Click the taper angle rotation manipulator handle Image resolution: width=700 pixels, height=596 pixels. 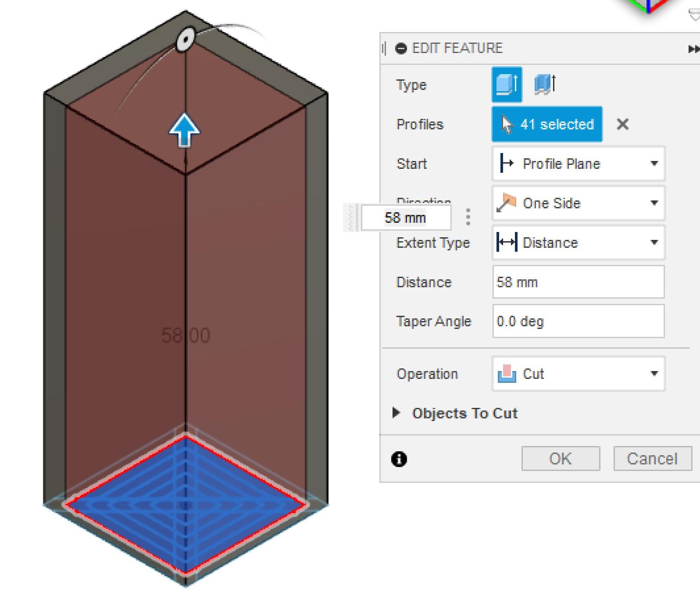pos(186,40)
